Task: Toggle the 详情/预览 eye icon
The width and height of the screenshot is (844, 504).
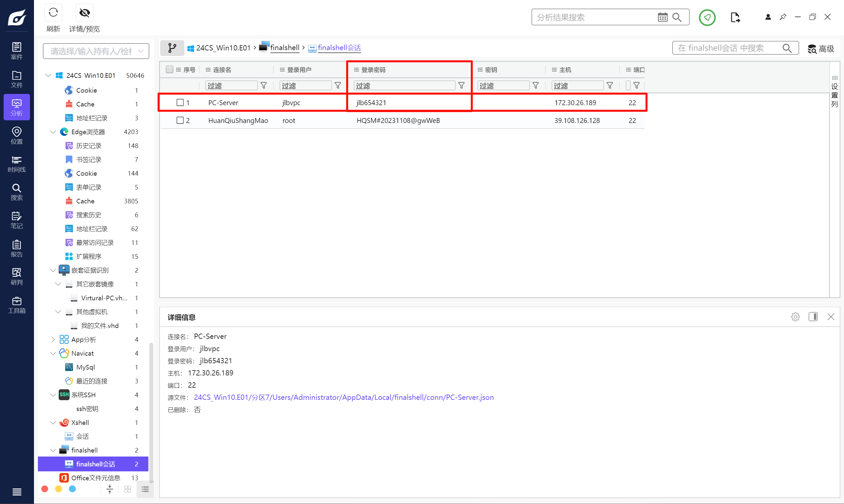Action: 84,13
